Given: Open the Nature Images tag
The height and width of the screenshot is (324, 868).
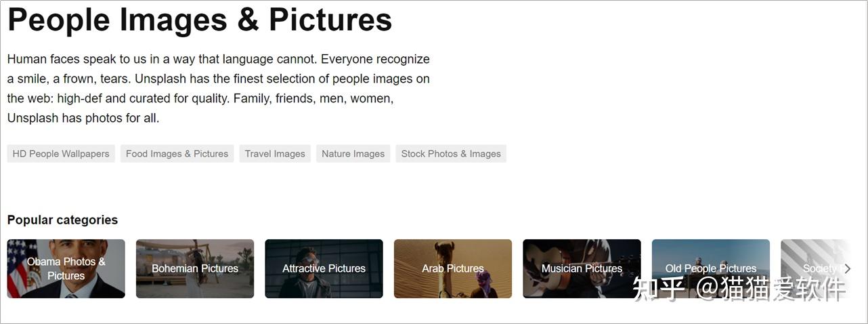Looking at the screenshot, I should 353,154.
